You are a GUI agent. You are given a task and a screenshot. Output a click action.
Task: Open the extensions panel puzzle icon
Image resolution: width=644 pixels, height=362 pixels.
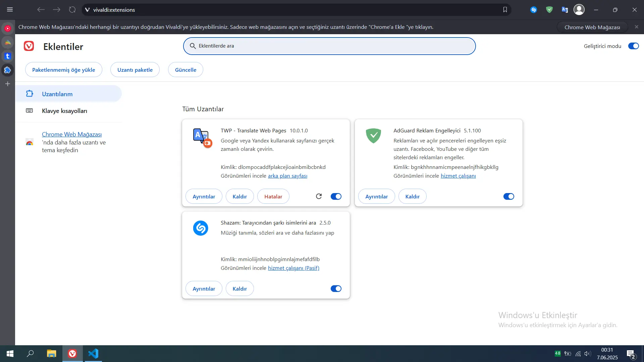[x=8, y=70]
